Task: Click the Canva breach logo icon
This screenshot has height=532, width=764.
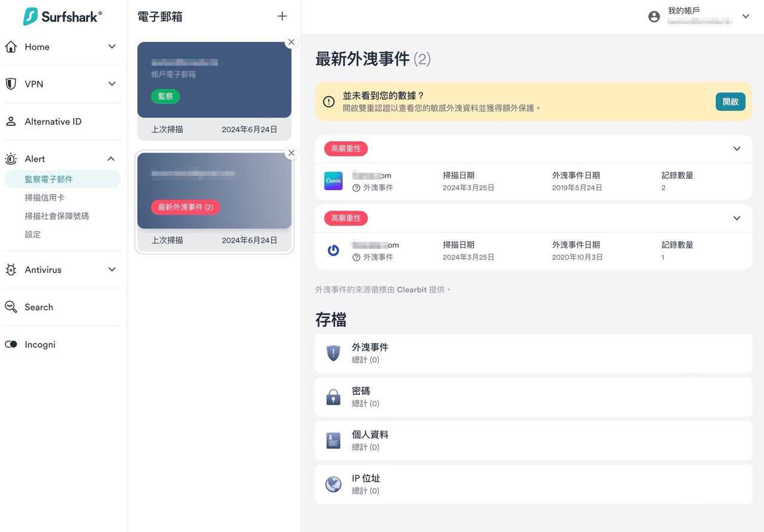Action: [x=333, y=181]
